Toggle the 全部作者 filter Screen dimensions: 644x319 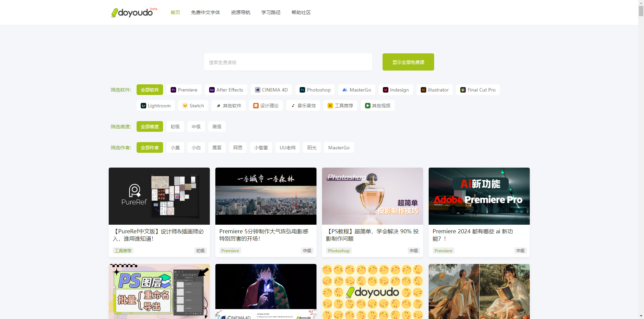(x=150, y=148)
